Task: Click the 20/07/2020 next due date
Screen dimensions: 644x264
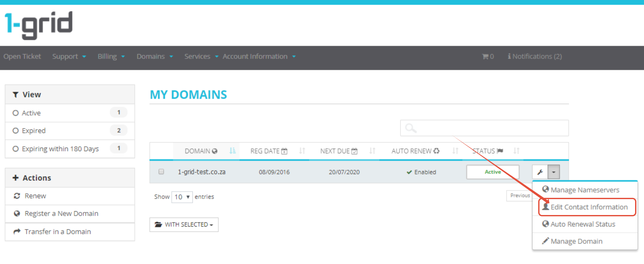Action: click(344, 172)
